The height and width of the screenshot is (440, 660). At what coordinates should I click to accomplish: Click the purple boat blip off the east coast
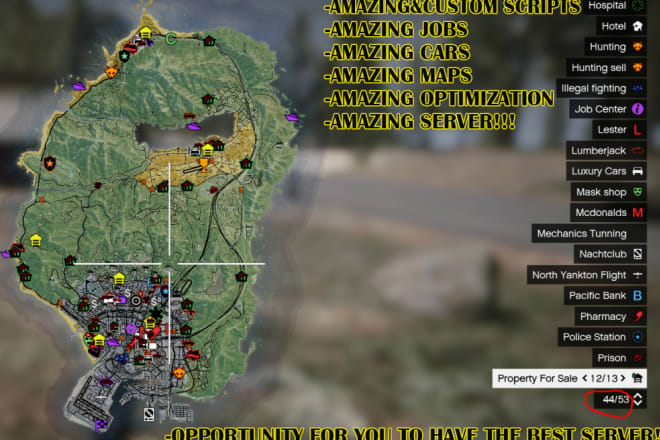tap(292, 117)
